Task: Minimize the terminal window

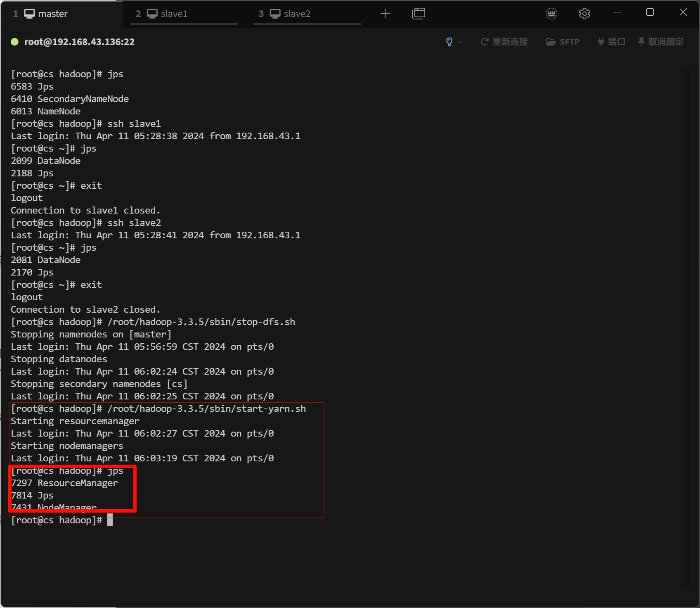Action: click(x=617, y=12)
